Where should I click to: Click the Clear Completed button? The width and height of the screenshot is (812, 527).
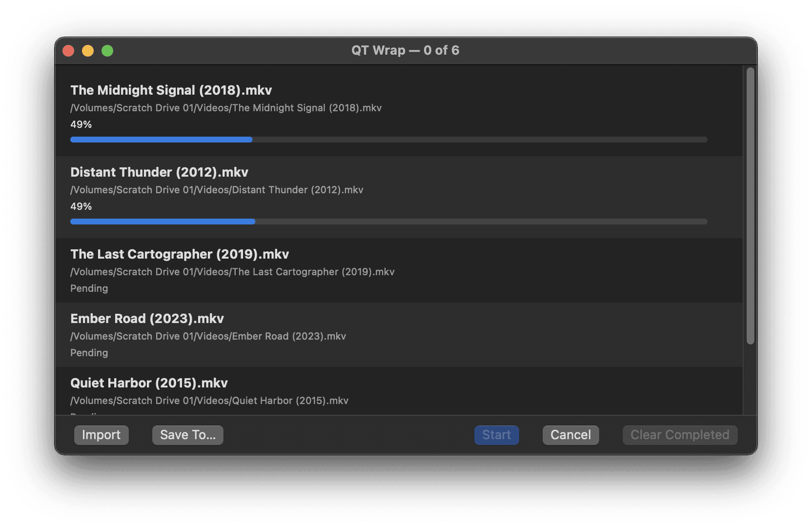[x=680, y=435]
